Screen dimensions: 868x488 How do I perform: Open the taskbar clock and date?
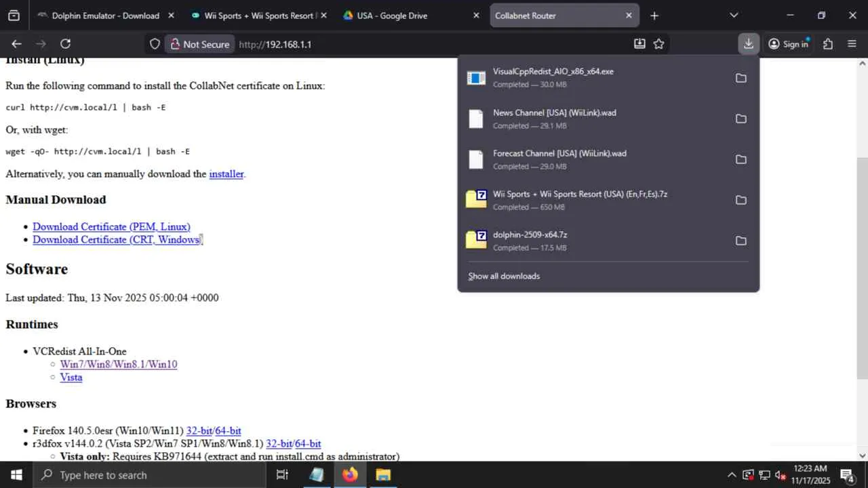810,475
